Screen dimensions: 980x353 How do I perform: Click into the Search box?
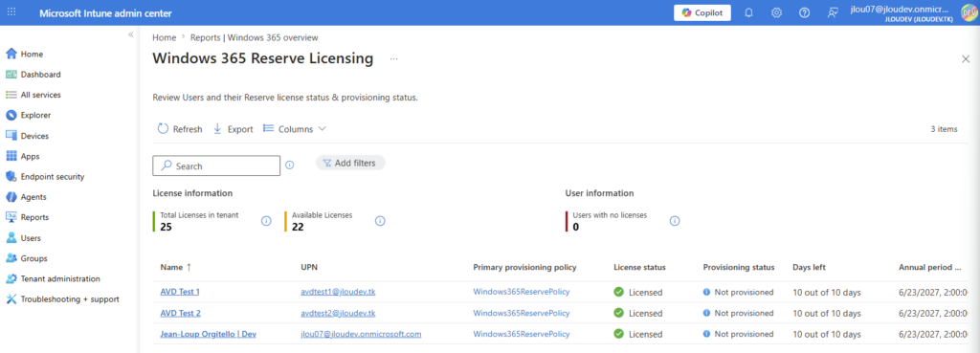pos(216,166)
